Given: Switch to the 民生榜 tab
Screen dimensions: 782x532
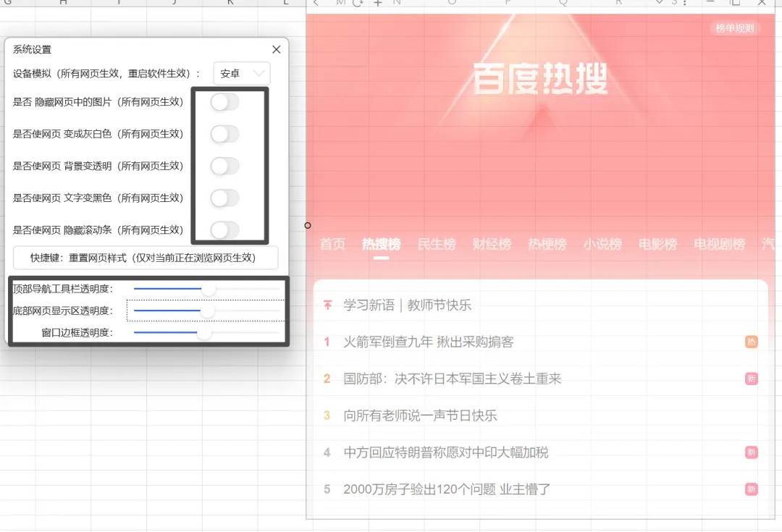Looking at the screenshot, I should pyautogui.click(x=437, y=244).
